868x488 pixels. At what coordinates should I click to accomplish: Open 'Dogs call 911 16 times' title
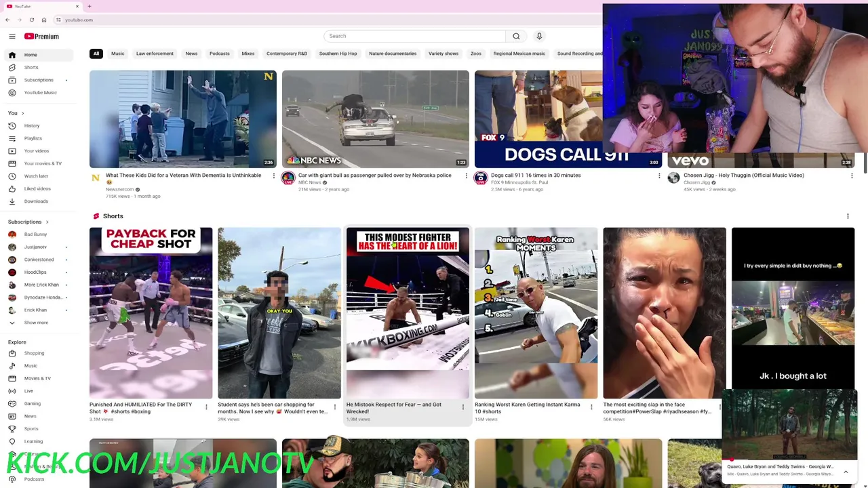click(x=536, y=175)
